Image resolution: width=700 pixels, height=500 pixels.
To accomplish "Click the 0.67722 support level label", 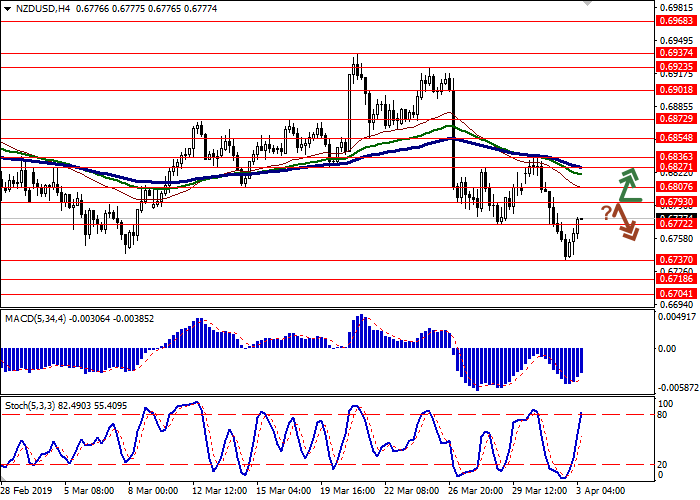I will point(676,224).
